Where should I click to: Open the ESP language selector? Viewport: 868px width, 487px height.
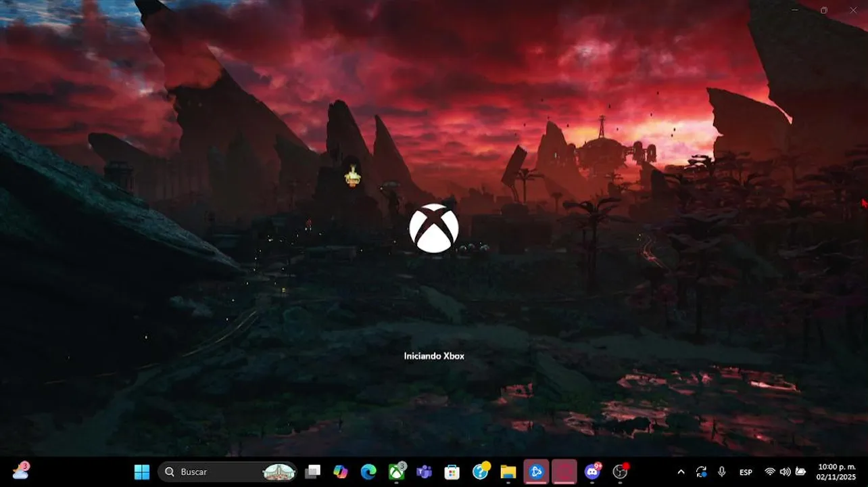(746, 472)
